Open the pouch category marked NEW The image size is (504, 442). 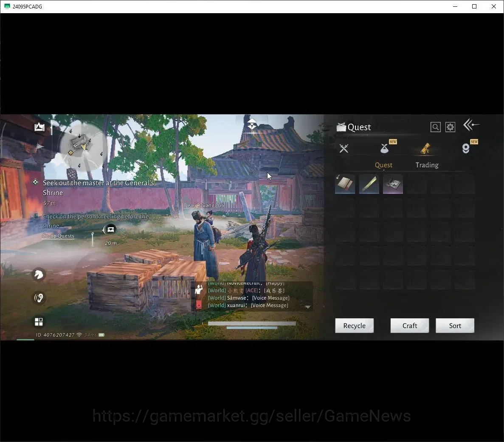[384, 148]
